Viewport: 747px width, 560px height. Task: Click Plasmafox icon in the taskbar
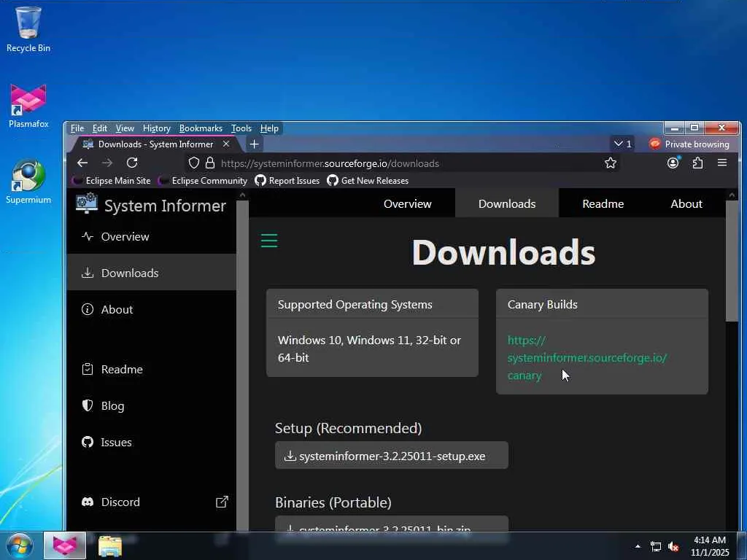(65, 545)
